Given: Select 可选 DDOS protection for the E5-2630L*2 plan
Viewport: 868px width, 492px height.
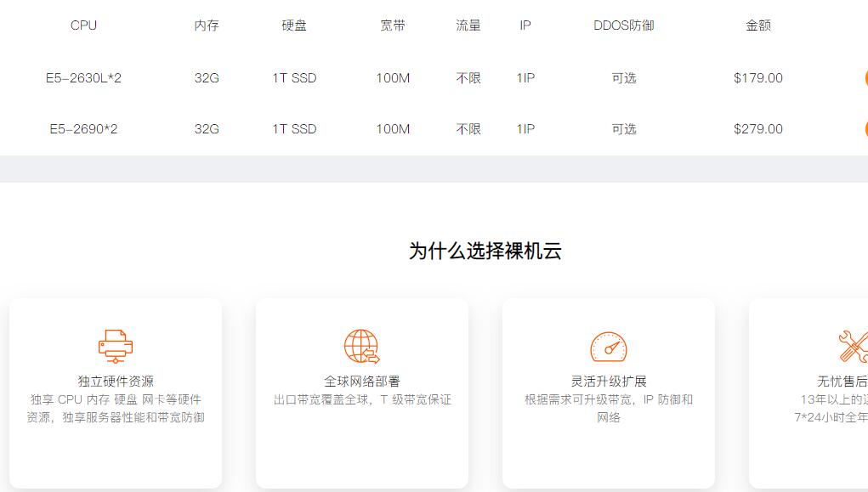Looking at the screenshot, I should [624, 77].
